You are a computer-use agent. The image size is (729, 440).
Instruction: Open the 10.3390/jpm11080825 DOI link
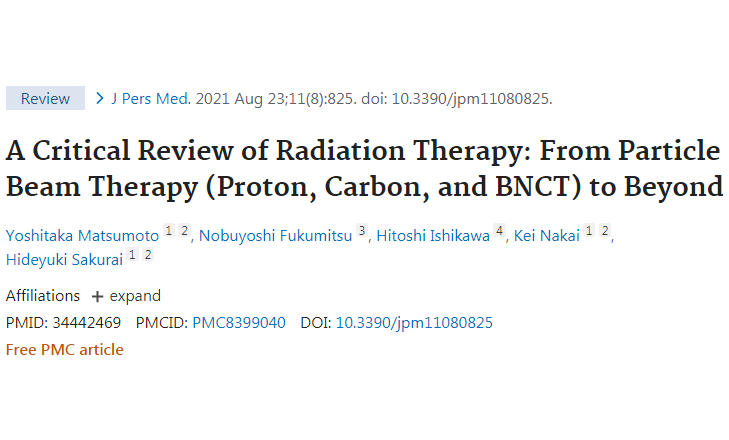[x=414, y=322]
